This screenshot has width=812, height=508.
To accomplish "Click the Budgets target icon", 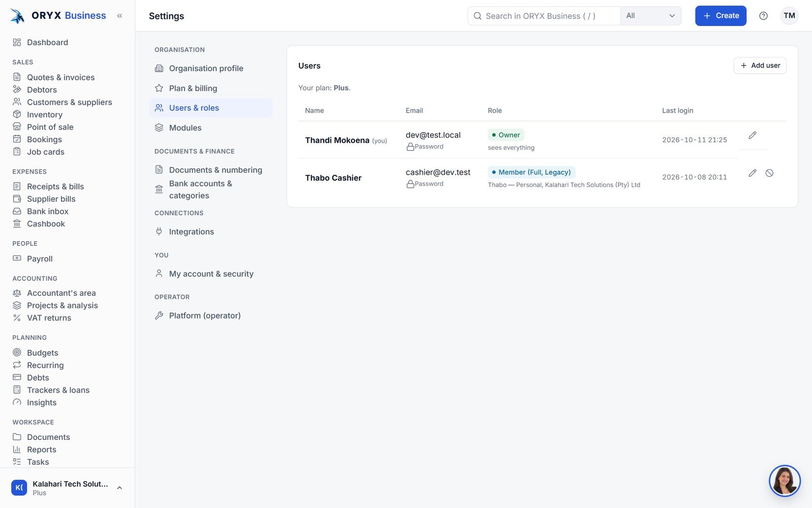I will (17, 352).
